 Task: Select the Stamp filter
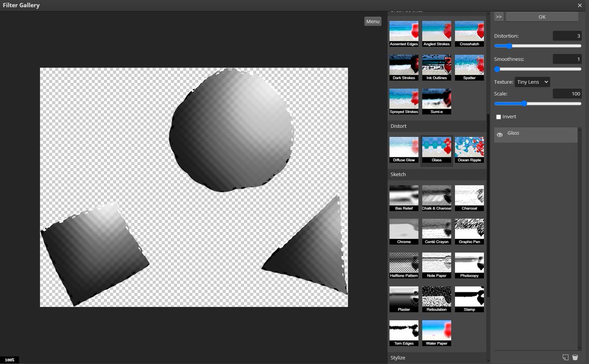(469, 300)
